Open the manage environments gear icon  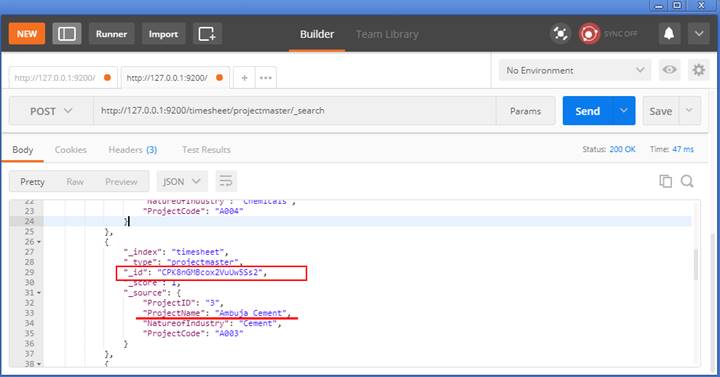pyautogui.click(x=698, y=70)
